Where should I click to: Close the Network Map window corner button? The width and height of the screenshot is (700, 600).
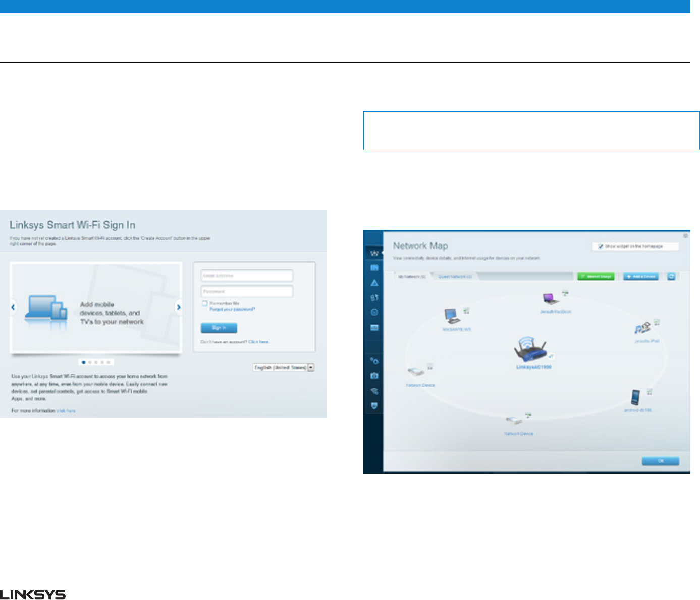pyautogui.click(x=685, y=236)
